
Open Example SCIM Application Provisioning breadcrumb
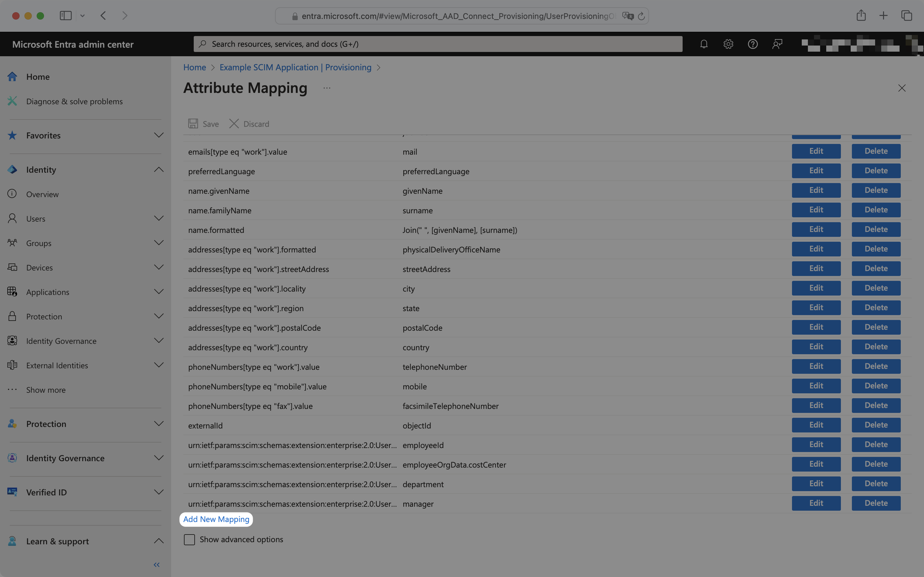[295, 67]
